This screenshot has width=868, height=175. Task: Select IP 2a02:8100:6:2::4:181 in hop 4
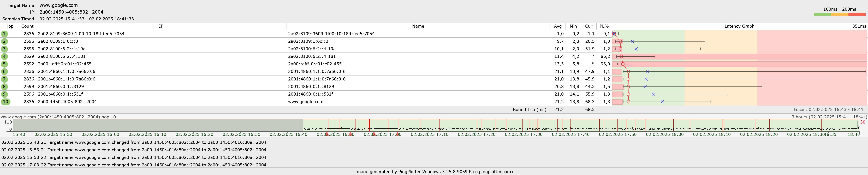coord(62,56)
